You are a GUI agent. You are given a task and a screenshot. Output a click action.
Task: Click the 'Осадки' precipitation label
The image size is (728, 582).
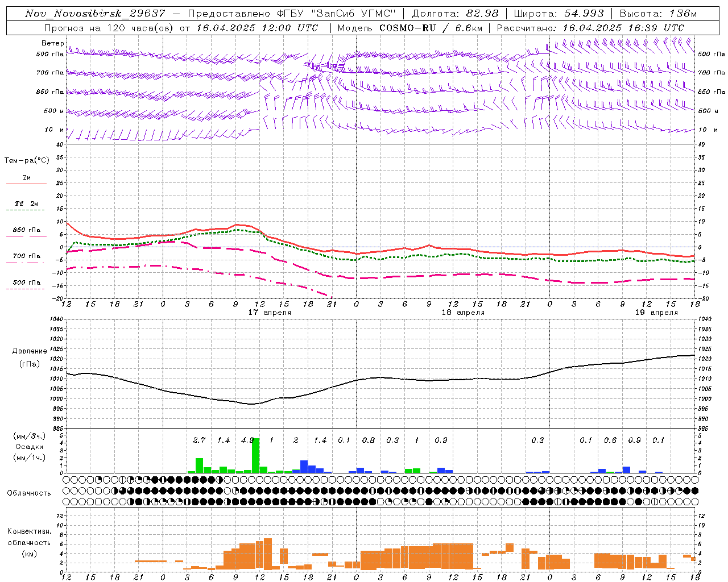click(29, 447)
